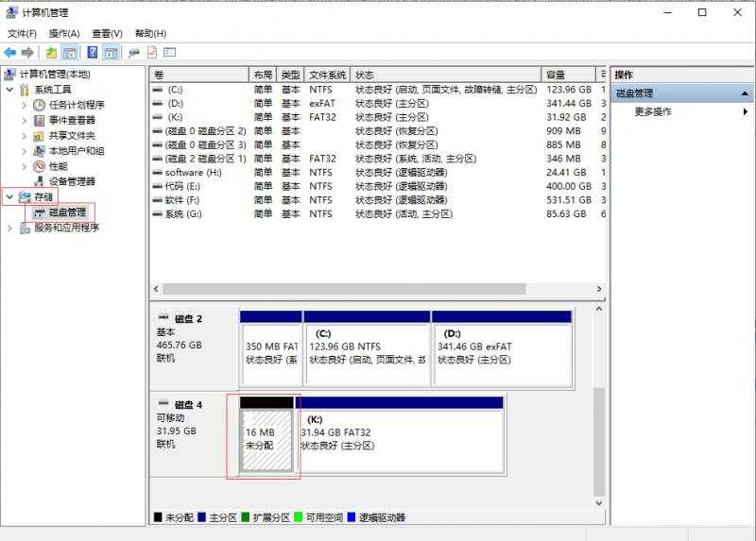Click the drive icon of software (H:) row
Viewport: 756px width, 541px height.
click(x=158, y=173)
